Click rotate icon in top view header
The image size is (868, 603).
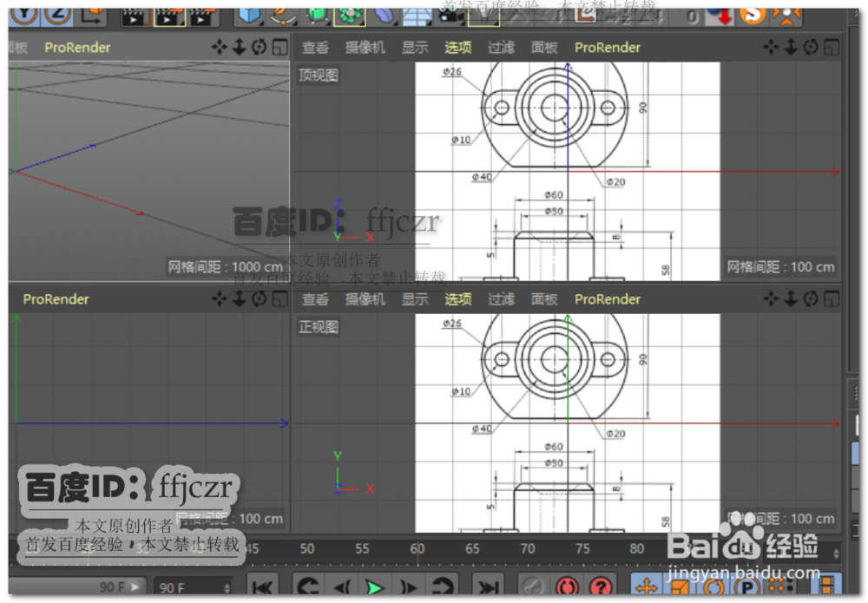tap(811, 48)
